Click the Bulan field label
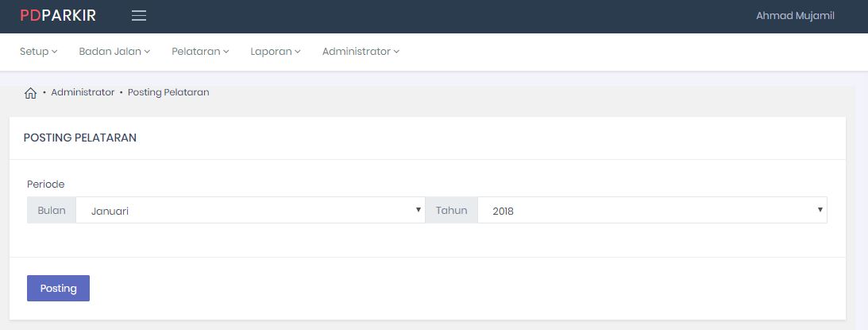Screen dimensions: 868x330 [52, 211]
